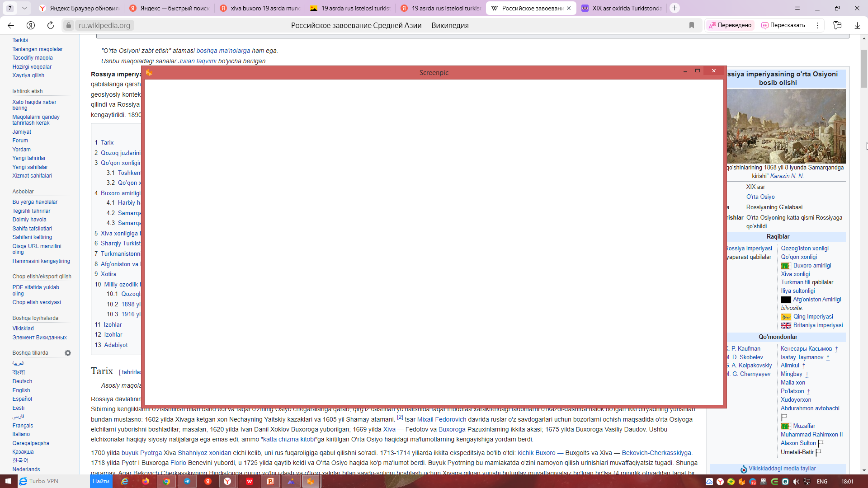Click the Пересказать summarize button
The height and width of the screenshot is (488, 868).
click(x=783, y=25)
